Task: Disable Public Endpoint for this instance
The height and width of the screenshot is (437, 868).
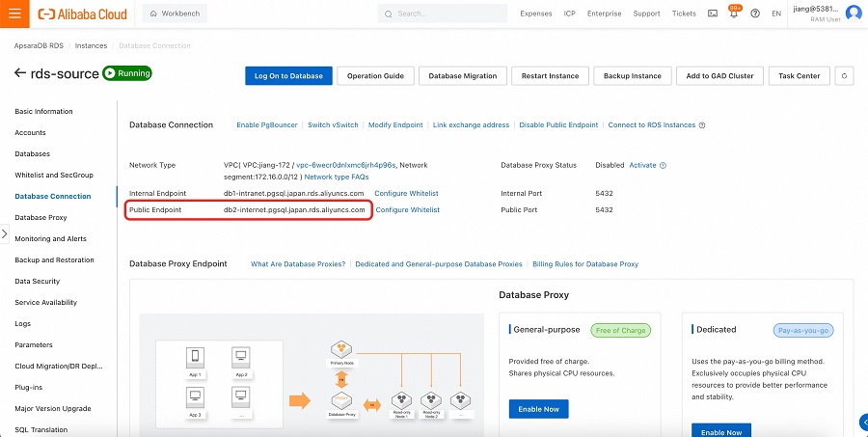Action: coord(558,125)
